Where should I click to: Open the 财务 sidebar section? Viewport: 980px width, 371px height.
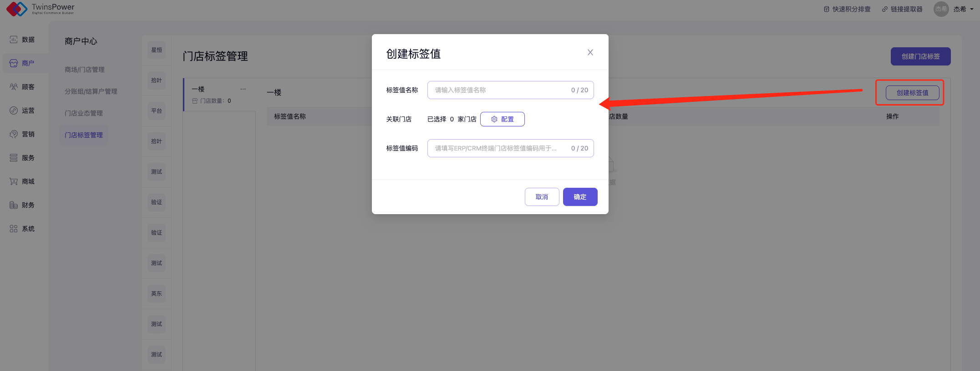tap(22, 205)
